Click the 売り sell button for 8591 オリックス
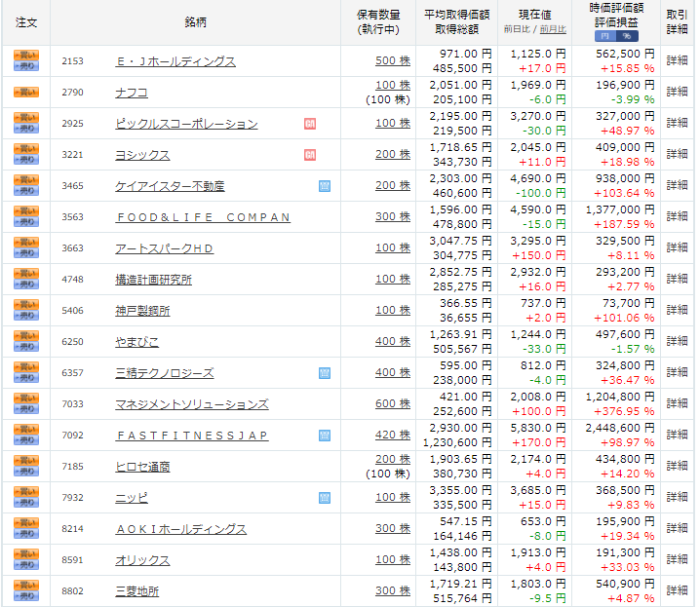The image size is (700, 607). click(x=26, y=565)
